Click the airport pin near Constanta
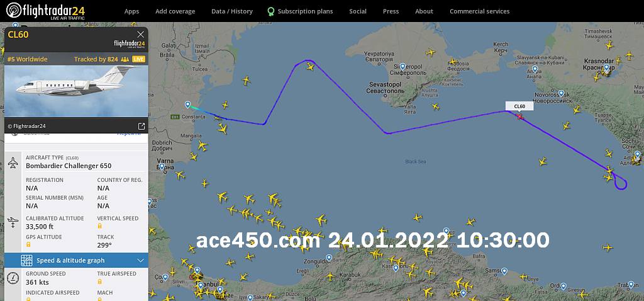Image resolution: width=644 pixels, height=301 pixels. tap(187, 105)
